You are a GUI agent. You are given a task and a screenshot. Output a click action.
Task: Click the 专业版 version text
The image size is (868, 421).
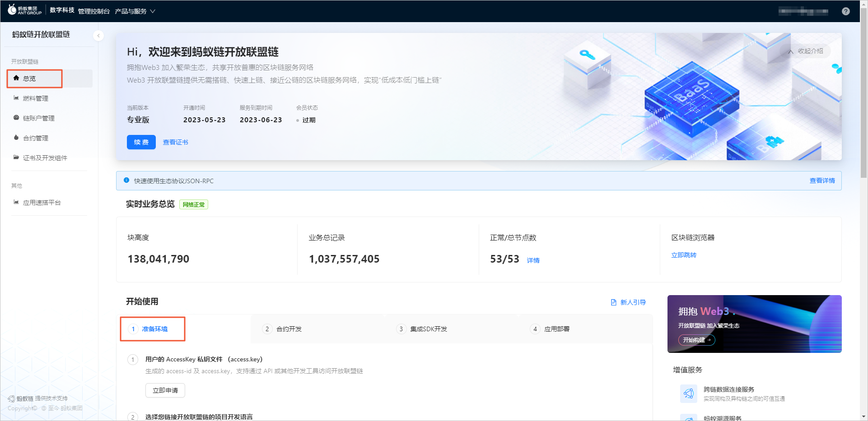click(138, 120)
